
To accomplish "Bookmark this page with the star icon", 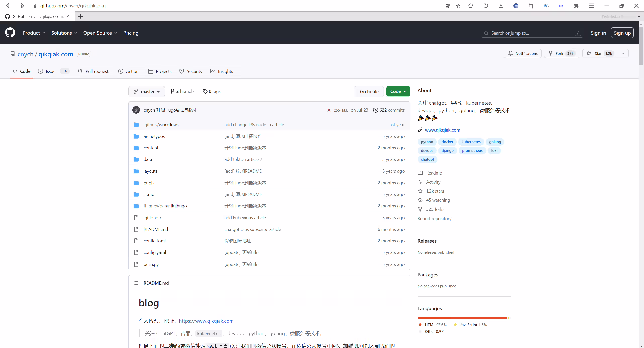I will 458,6.
